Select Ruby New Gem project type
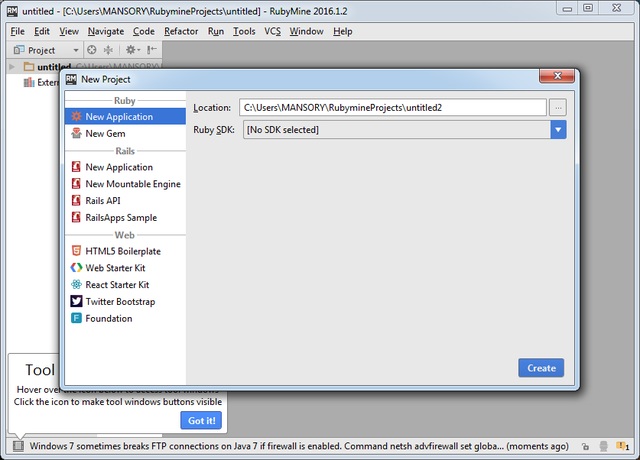640x460 pixels. click(105, 133)
